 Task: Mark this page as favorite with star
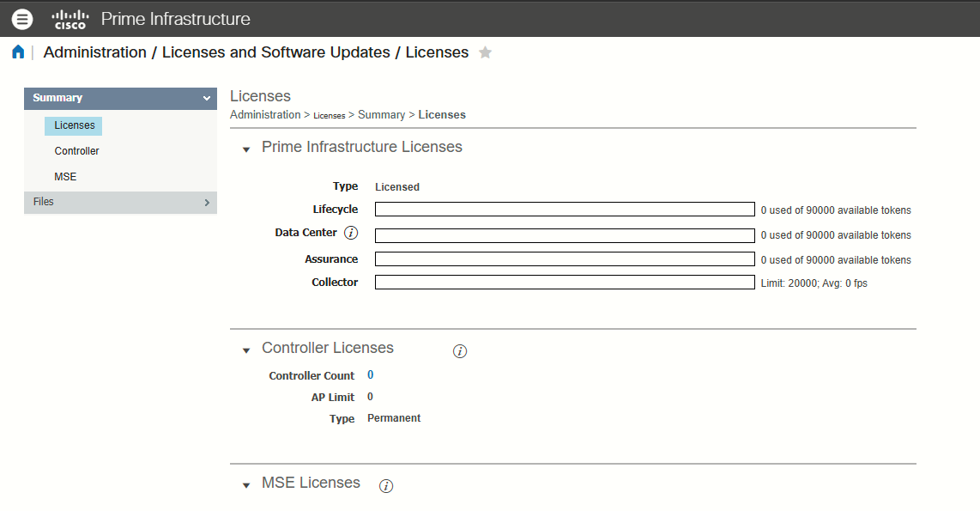pyautogui.click(x=485, y=52)
